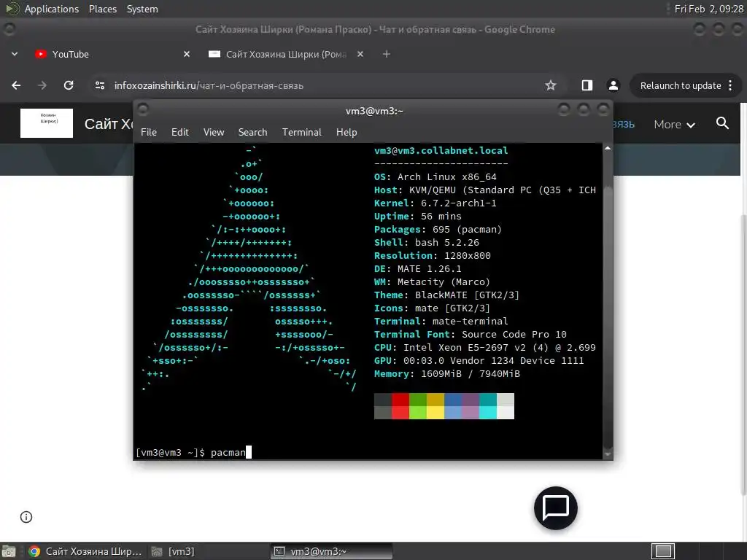Open terminal Search menu
The image size is (747, 560).
click(252, 132)
